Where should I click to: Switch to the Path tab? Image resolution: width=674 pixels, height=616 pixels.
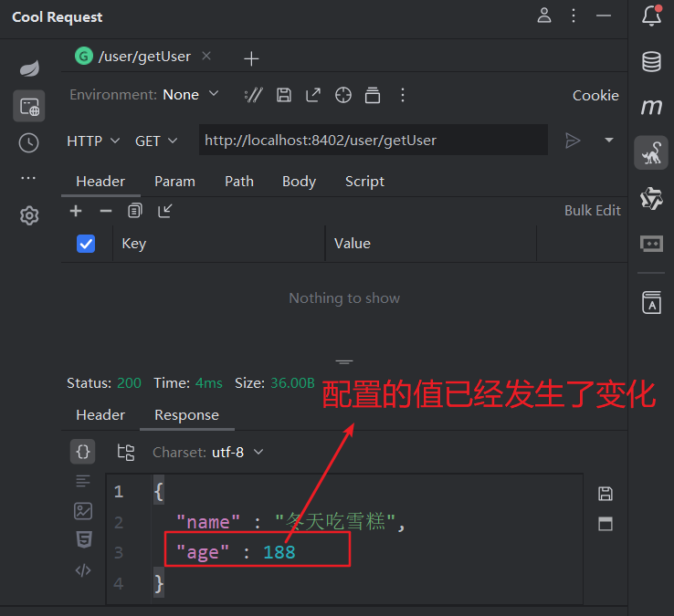(x=239, y=182)
